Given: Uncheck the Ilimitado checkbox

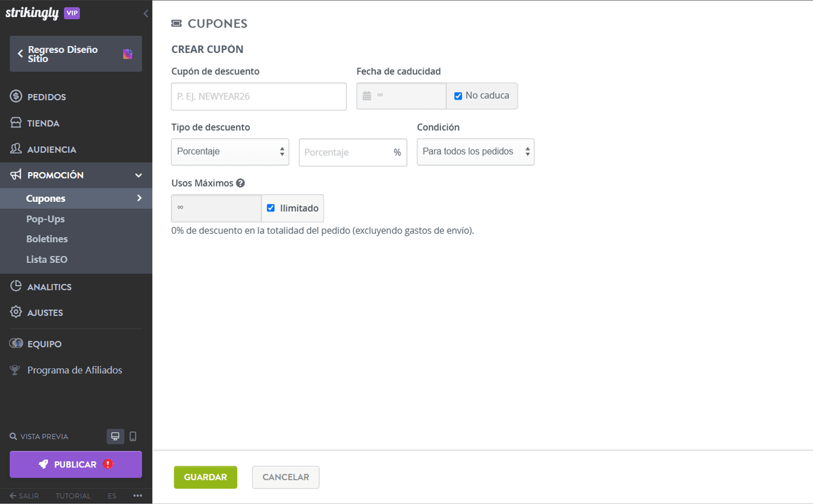Looking at the screenshot, I should pyautogui.click(x=271, y=208).
